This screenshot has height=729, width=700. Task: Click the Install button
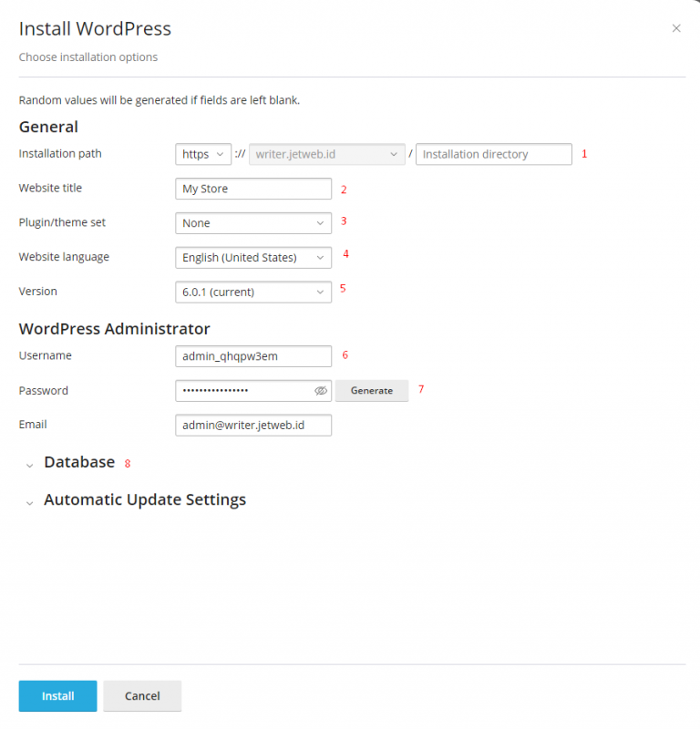click(x=57, y=695)
